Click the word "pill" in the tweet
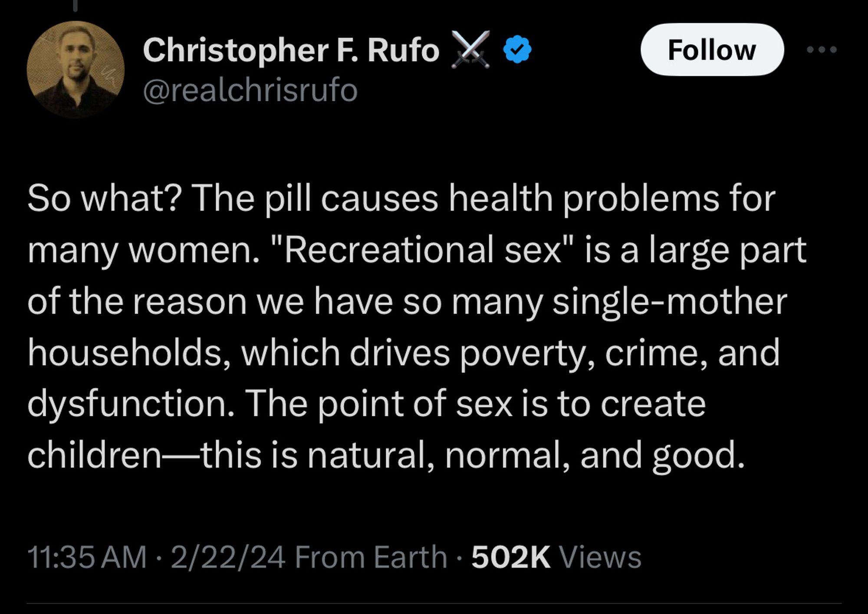The height and width of the screenshot is (614, 868). [x=288, y=199]
